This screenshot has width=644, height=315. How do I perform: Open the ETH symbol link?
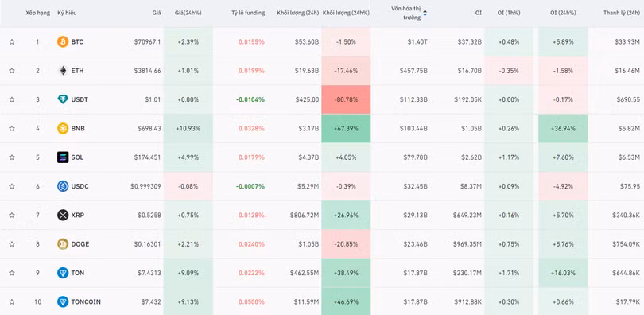click(77, 71)
